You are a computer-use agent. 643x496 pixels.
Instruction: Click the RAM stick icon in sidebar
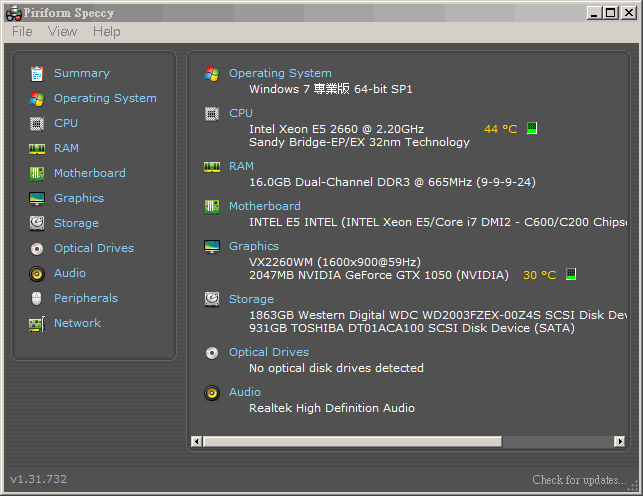coord(37,149)
